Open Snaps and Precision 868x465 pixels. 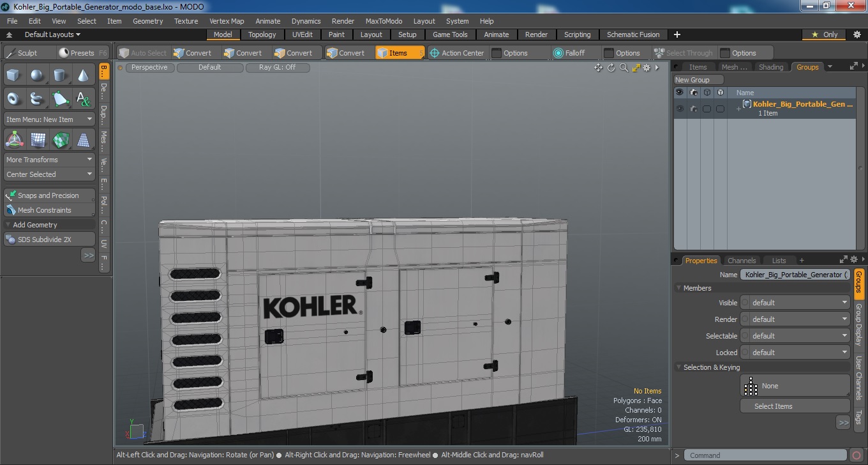click(49, 195)
